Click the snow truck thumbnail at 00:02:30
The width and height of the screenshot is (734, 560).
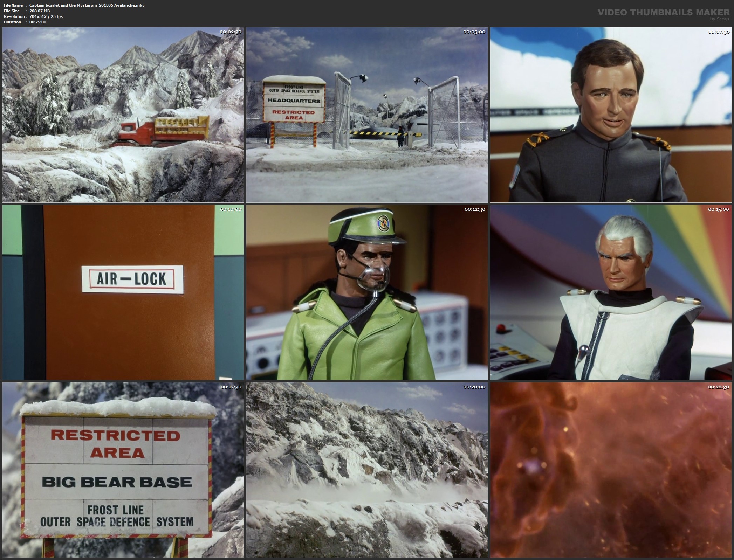123,115
